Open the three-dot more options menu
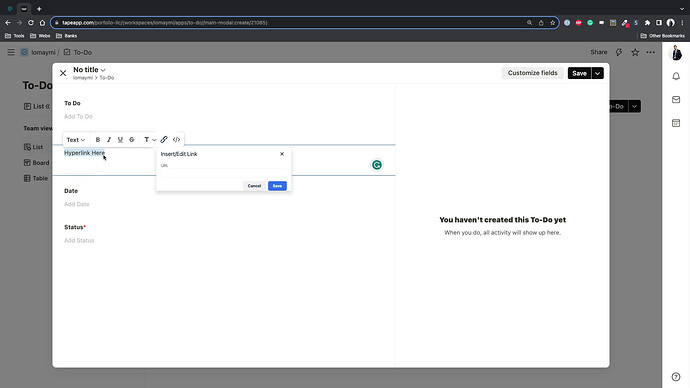690x388 pixels. pyautogui.click(x=650, y=52)
